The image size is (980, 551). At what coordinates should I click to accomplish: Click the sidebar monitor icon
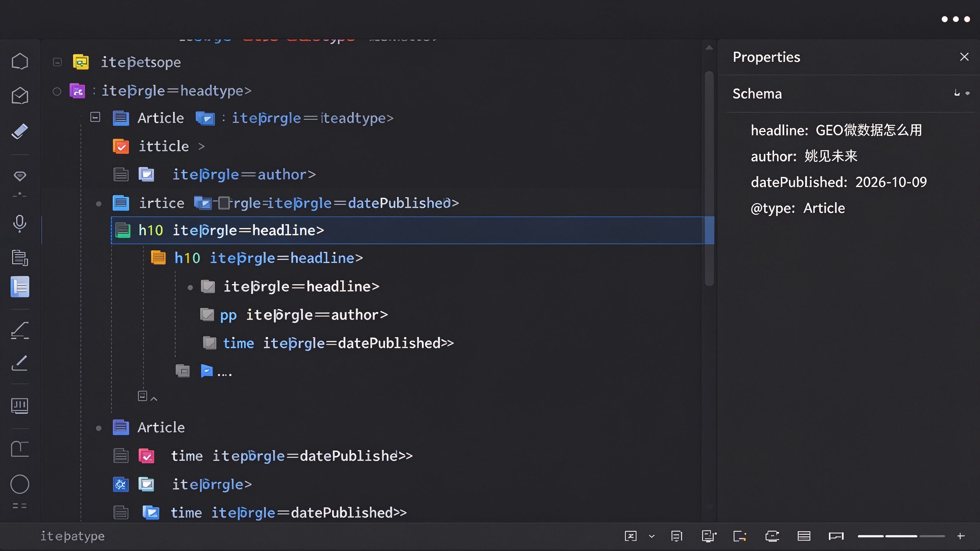(x=20, y=406)
